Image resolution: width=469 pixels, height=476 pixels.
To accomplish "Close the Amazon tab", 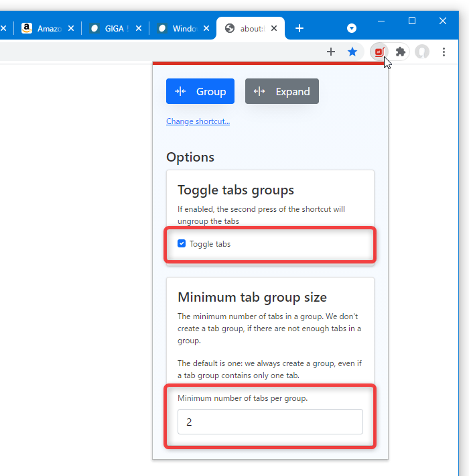I will (x=71, y=28).
